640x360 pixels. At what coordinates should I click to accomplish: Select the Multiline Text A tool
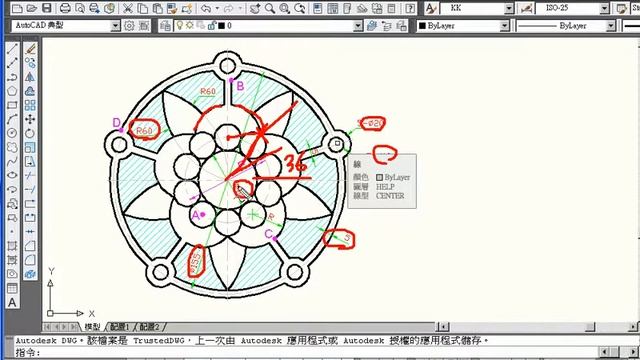(x=12, y=302)
